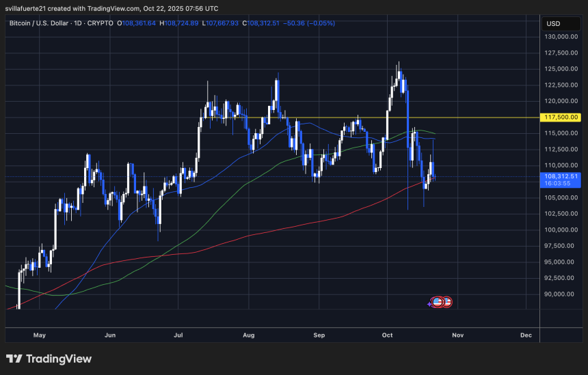Open the right US flag economic event marker
The height and width of the screenshot is (375, 588).
pyautogui.click(x=447, y=301)
